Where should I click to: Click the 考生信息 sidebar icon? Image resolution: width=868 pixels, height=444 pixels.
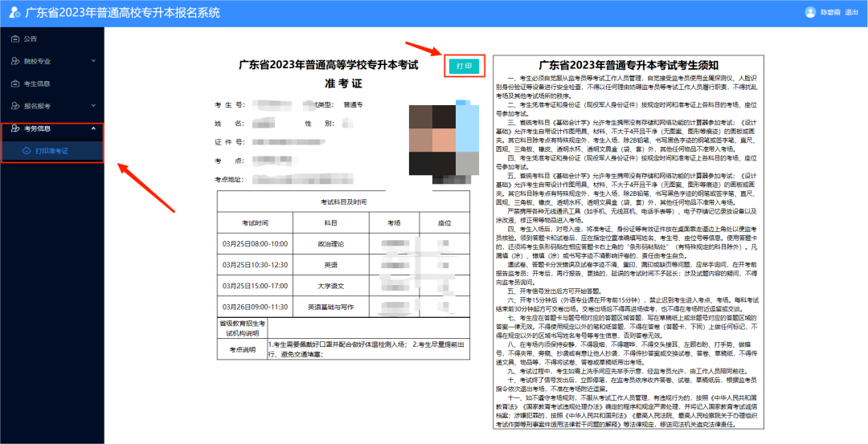[14, 84]
